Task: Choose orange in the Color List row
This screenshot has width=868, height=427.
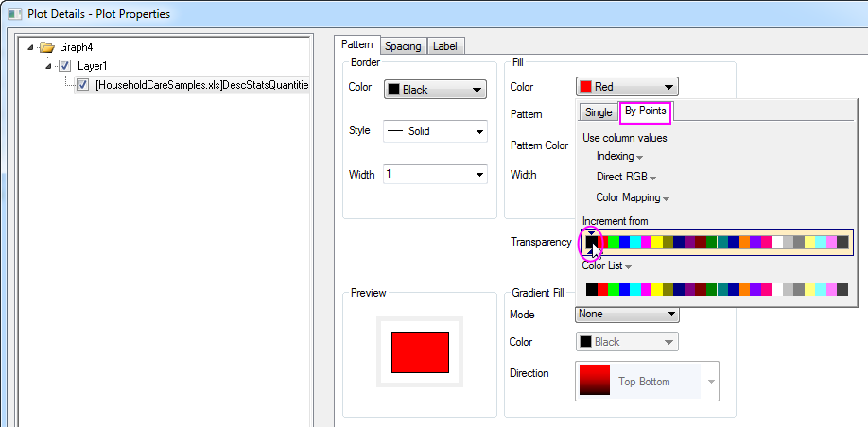Action: point(744,289)
